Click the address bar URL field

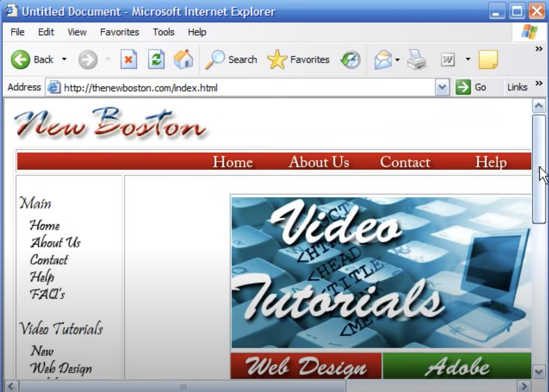(x=241, y=88)
